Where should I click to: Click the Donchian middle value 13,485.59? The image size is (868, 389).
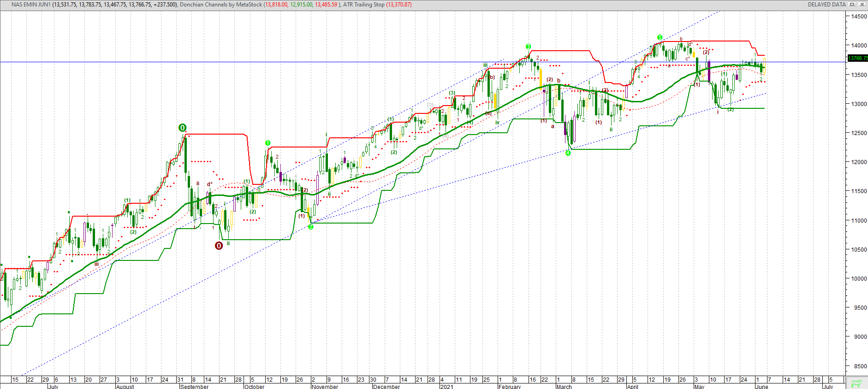[x=326, y=5]
